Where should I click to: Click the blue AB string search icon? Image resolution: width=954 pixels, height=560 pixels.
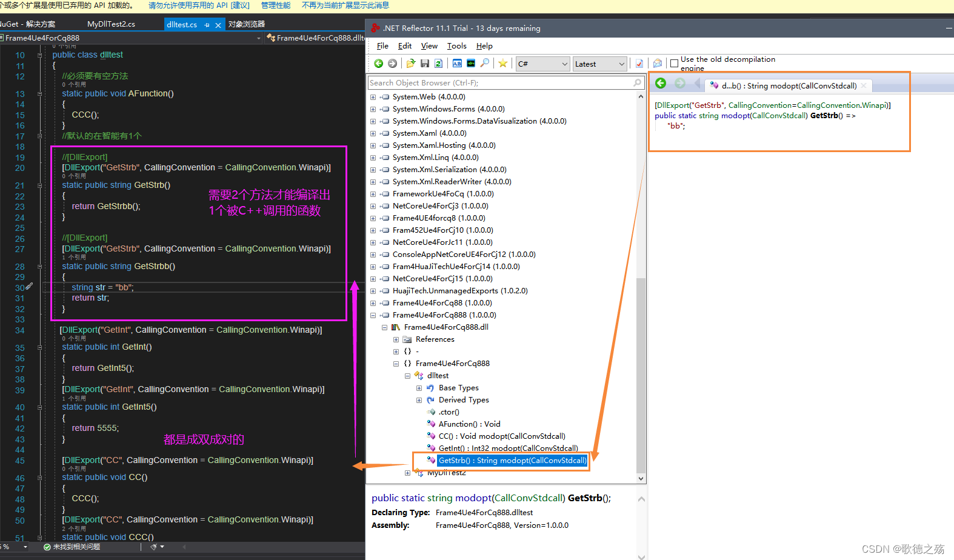457,63
